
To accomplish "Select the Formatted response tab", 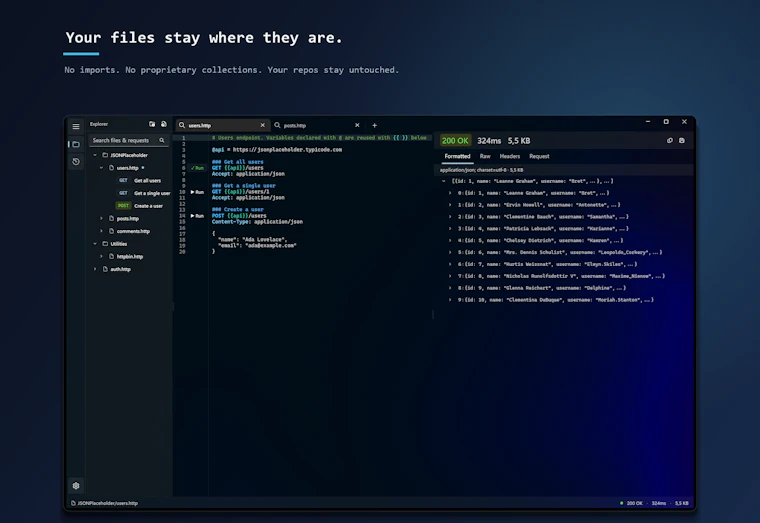I will click(457, 157).
